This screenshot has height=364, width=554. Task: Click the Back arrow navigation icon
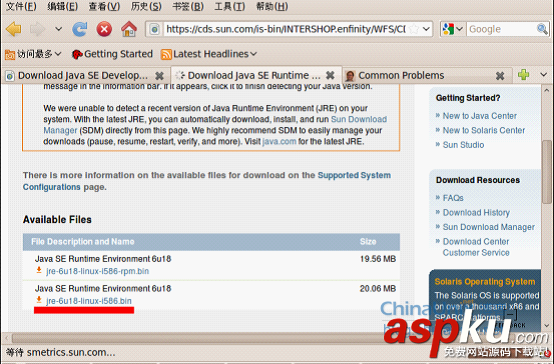14,29
